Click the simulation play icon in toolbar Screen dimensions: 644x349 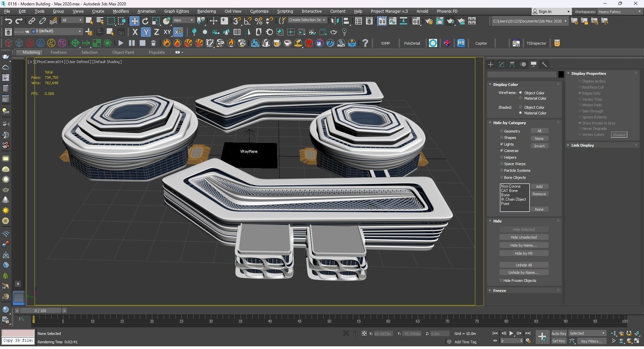pos(121,43)
